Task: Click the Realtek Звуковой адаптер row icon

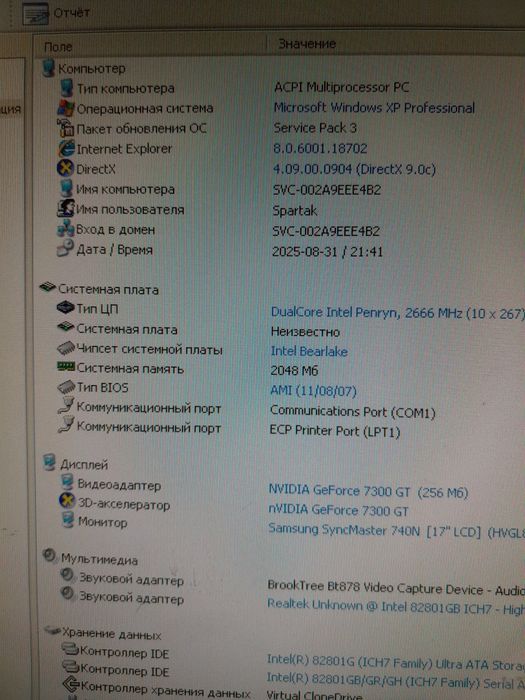Action: (68, 594)
